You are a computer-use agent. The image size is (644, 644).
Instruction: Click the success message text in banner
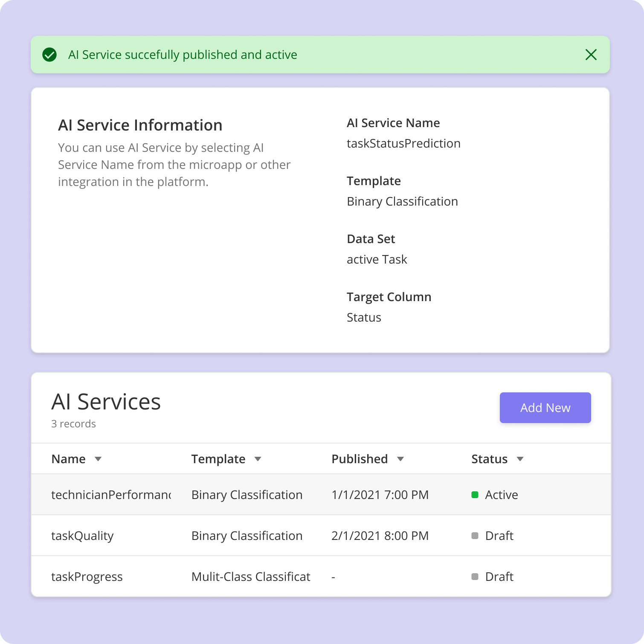pyautogui.click(x=183, y=55)
